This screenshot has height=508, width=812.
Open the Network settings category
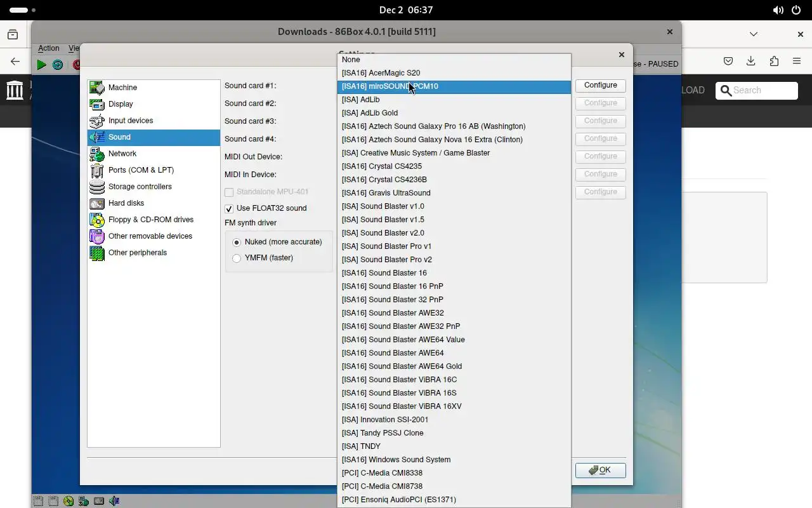pyautogui.click(x=154, y=154)
